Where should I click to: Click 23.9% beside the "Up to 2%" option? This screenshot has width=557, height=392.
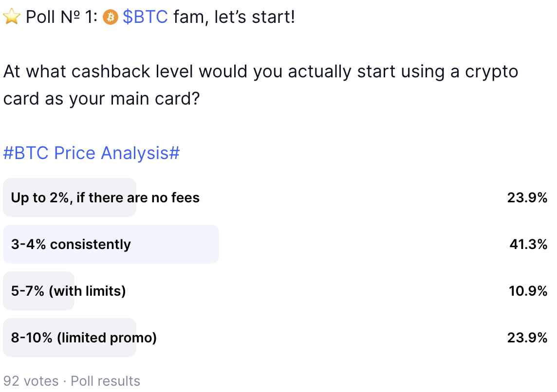[x=528, y=197]
